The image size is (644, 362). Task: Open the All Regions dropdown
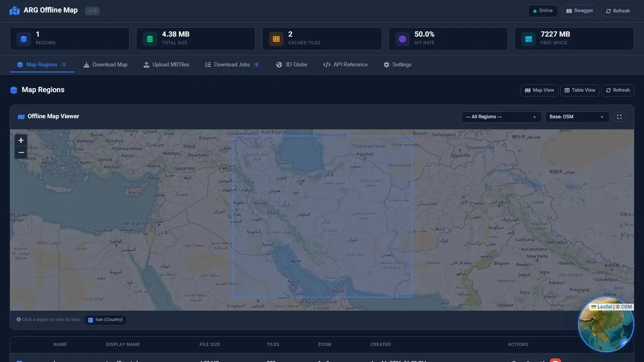click(x=502, y=117)
